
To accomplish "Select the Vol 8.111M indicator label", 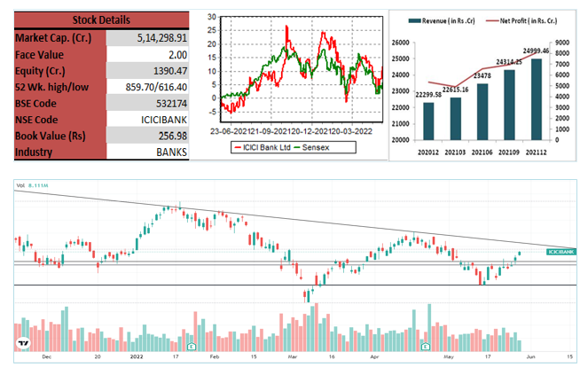I will coord(32,185).
